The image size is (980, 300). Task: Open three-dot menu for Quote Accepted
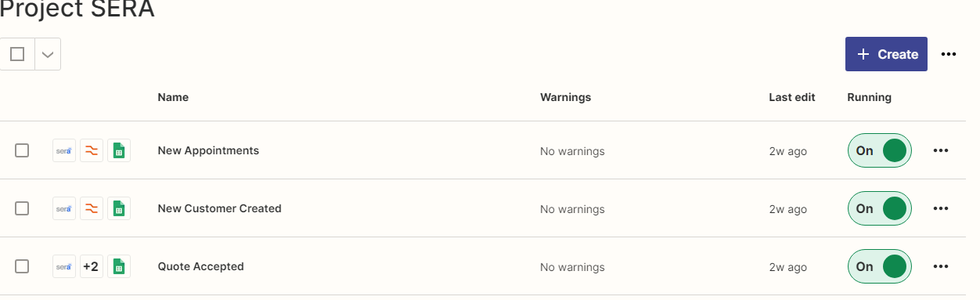click(941, 266)
